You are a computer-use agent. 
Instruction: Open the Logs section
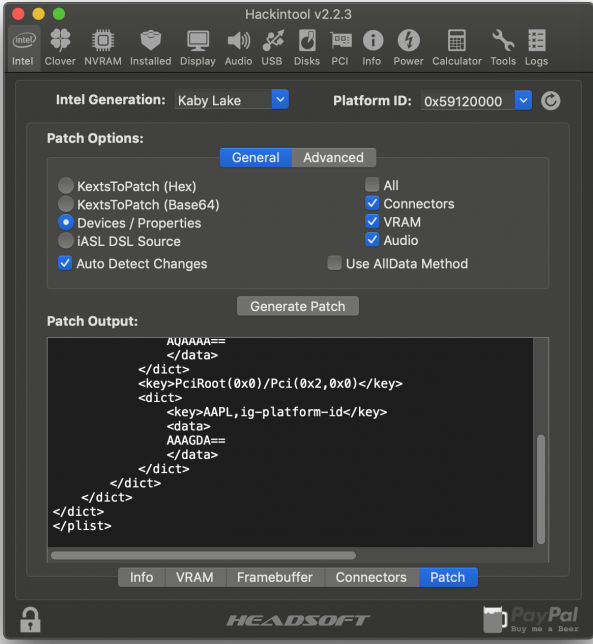tap(536, 48)
